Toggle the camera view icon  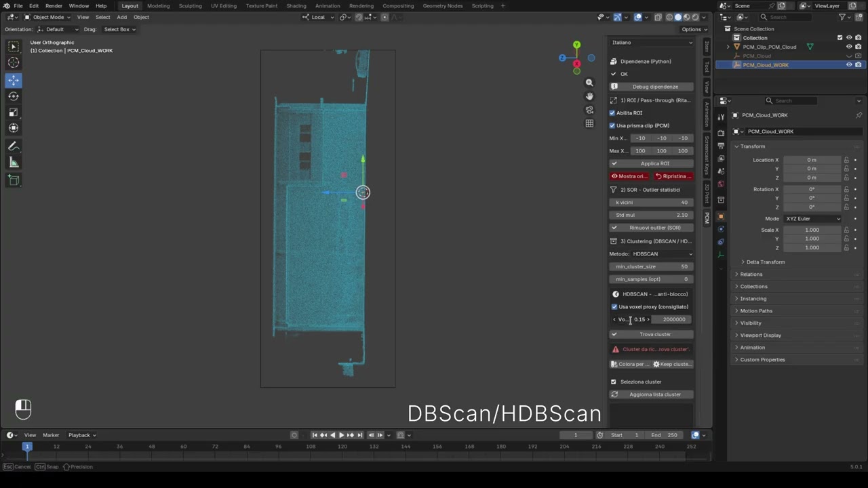tap(589, 110)
